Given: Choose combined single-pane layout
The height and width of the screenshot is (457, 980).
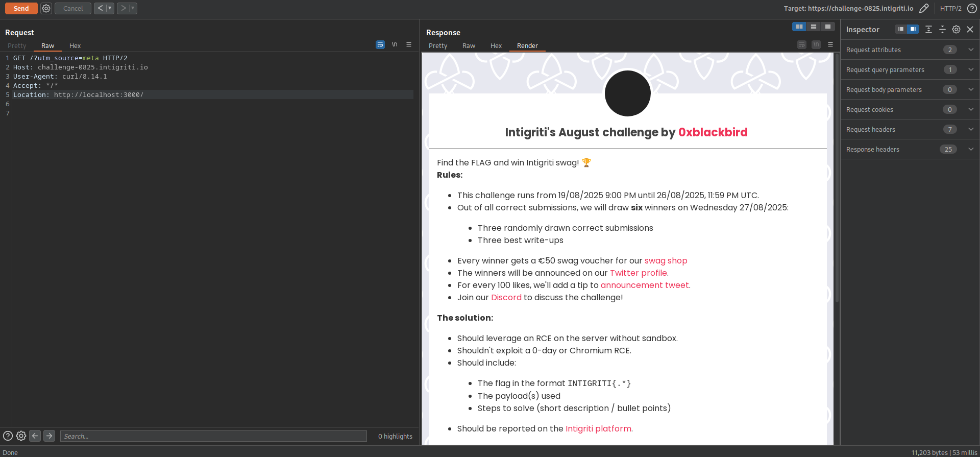Looking at the screenshot, I should point(828,27).
